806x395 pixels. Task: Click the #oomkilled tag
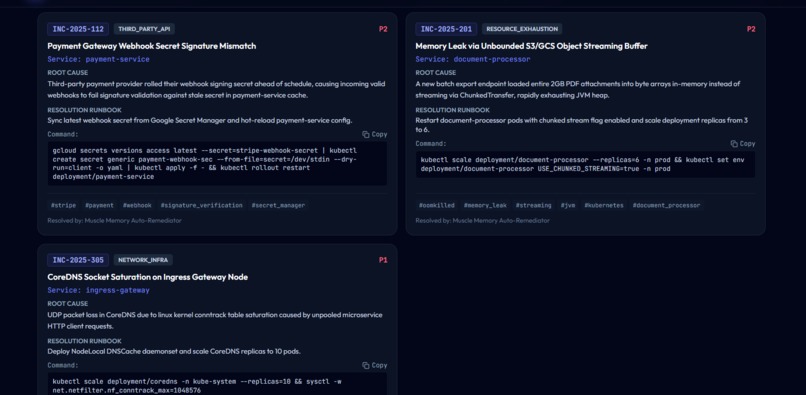coord(436,205)
